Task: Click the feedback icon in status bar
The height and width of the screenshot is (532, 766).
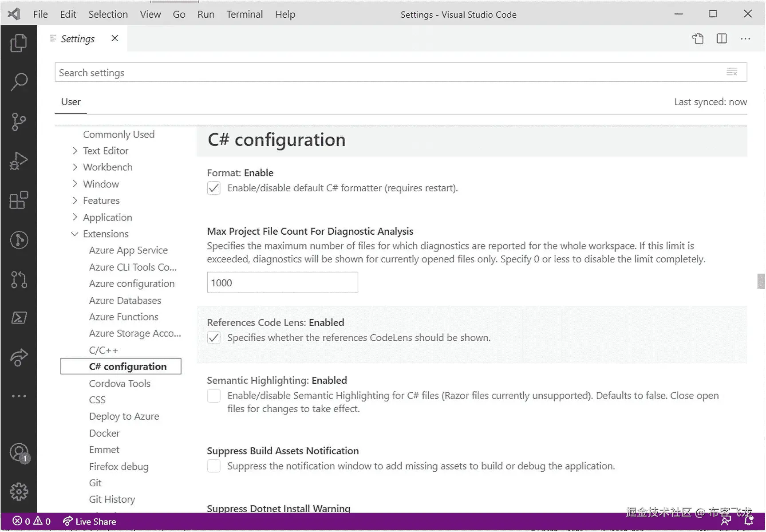Action: pyautogui.click(x=726, y=521)
